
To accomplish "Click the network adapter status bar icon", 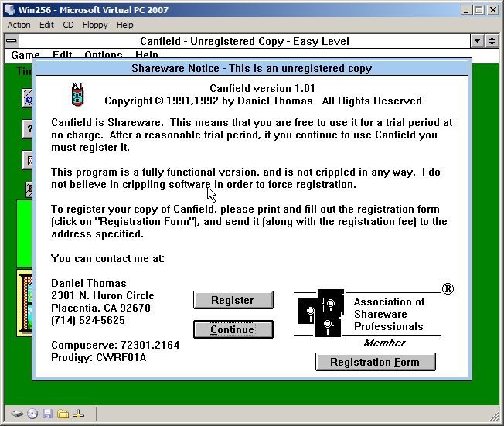I will click(79, 414).
